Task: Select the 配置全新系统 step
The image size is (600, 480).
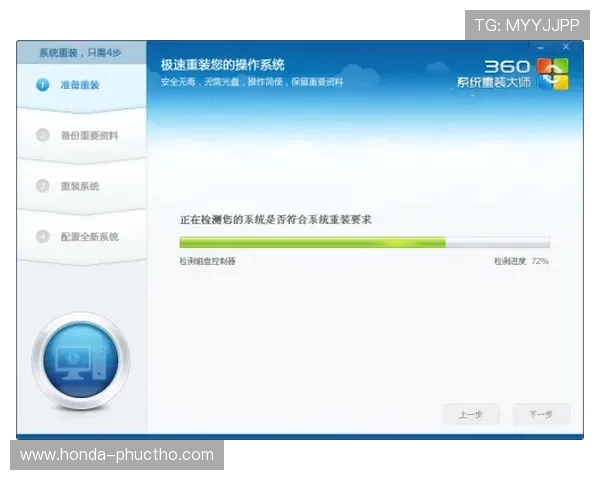Action: pos(82,238)
